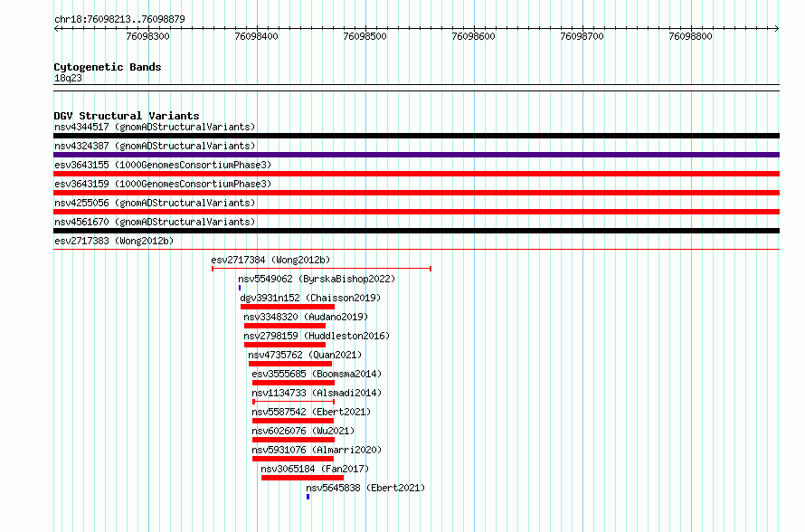Click ruler position 76098500
This screenshot has height=532, width=805.
(365, 36)
